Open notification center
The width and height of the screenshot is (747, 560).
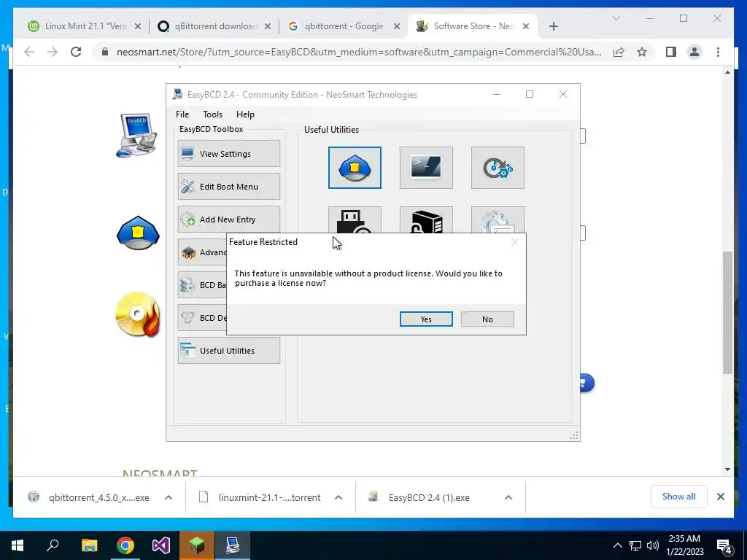point(724,545)
